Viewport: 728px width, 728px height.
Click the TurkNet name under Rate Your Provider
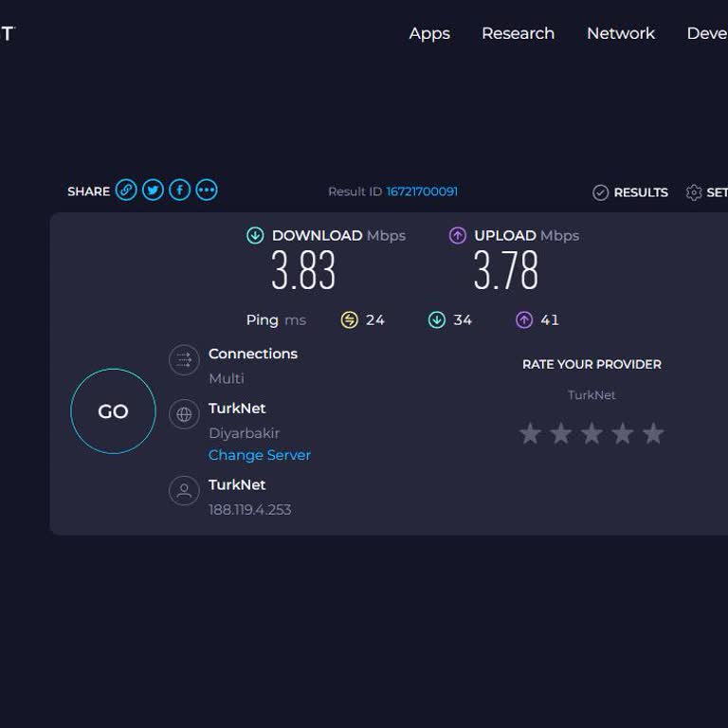coord(591,395)
